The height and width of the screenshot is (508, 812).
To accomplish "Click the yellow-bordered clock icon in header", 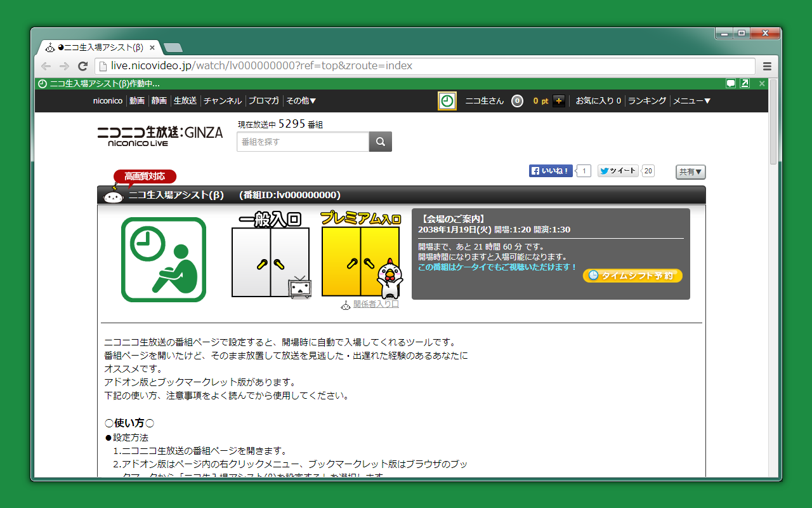I will pos(447,101).
